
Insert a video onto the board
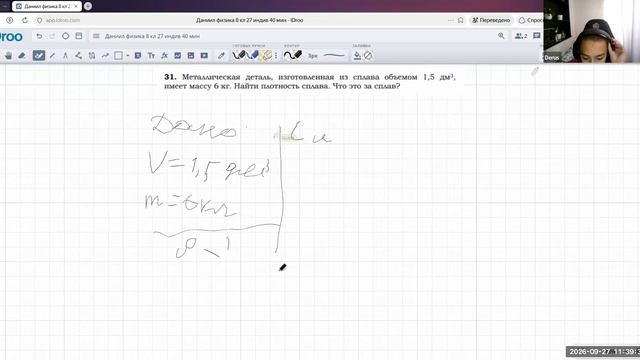pyautogui.click(x=204, y=56)
